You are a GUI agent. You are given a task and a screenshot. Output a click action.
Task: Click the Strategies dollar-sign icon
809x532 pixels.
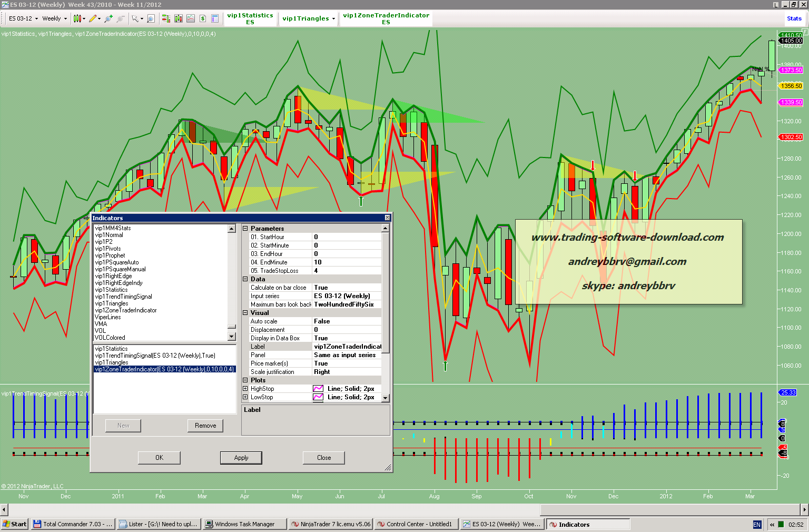tap(203, 18)
